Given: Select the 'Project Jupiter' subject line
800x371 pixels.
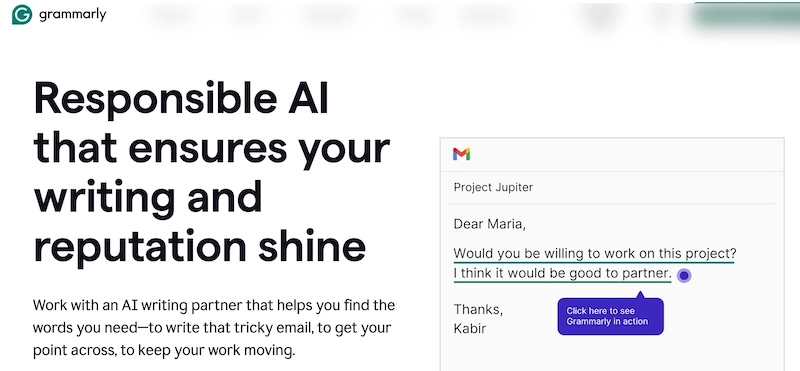Looking at the screenshot, I should tap(493, 187).
